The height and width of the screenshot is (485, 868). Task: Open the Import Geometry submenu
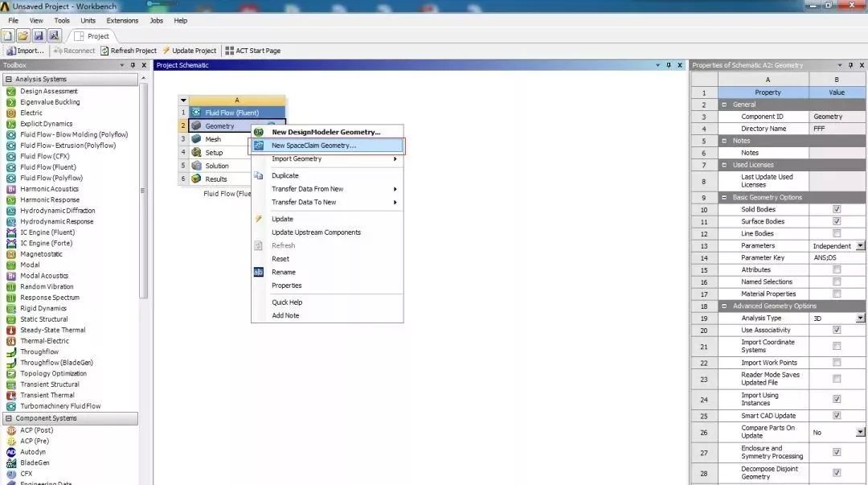pyautogui.click(x=326, y=158)
